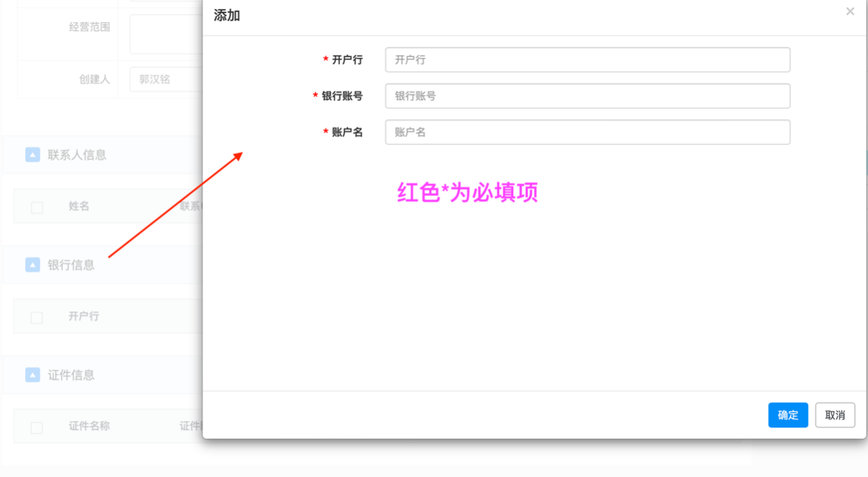The width and height of the screenshot is (868, 477).
Task: Close the 添加 dialog with the X
Action: point(850,11)
